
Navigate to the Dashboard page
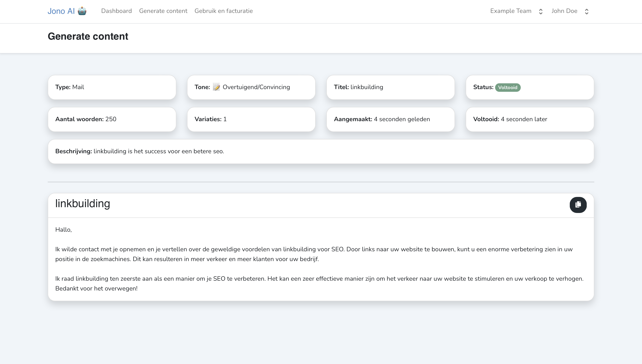pyautogui.click(x=116, y=11)
